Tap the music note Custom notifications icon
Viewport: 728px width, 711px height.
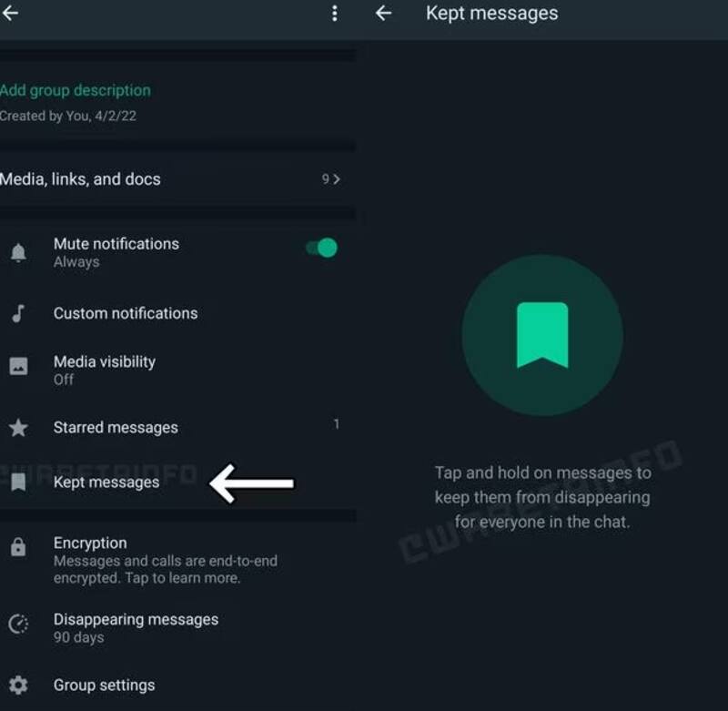pyautogui.click(x=18, y=313)
